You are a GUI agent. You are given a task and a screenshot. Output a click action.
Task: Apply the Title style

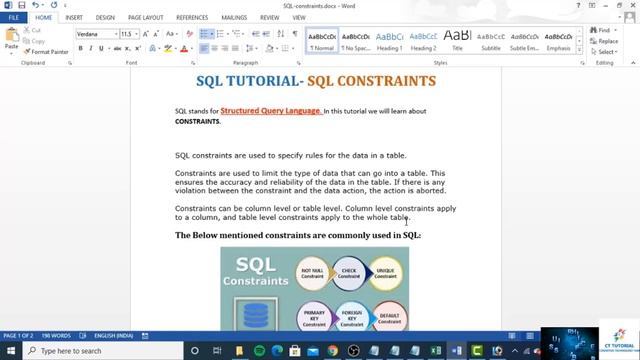click(457, 41)
